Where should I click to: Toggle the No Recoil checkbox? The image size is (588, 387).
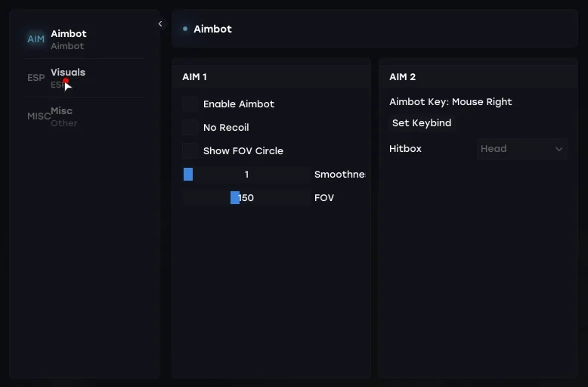click(190, 128)
